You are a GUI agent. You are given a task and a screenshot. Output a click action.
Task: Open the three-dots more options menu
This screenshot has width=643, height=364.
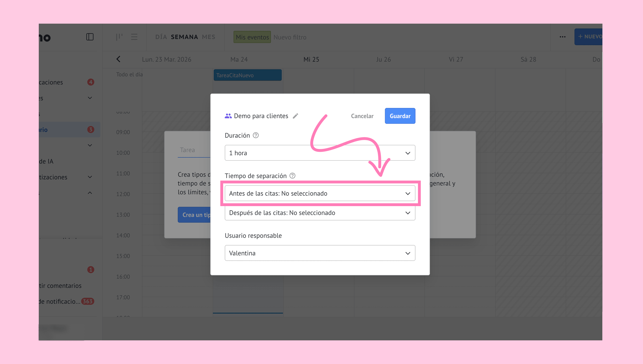tap(562, 37)
